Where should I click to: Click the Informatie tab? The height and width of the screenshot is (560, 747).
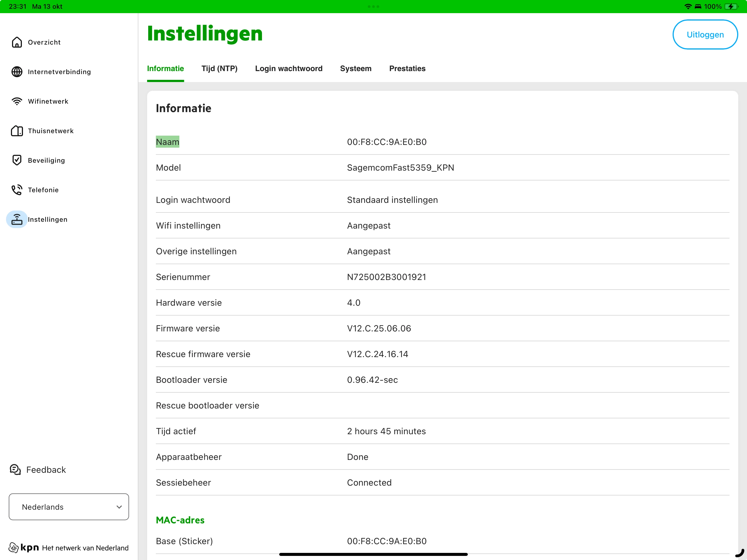pyautogui.click(x=165, y=69)
